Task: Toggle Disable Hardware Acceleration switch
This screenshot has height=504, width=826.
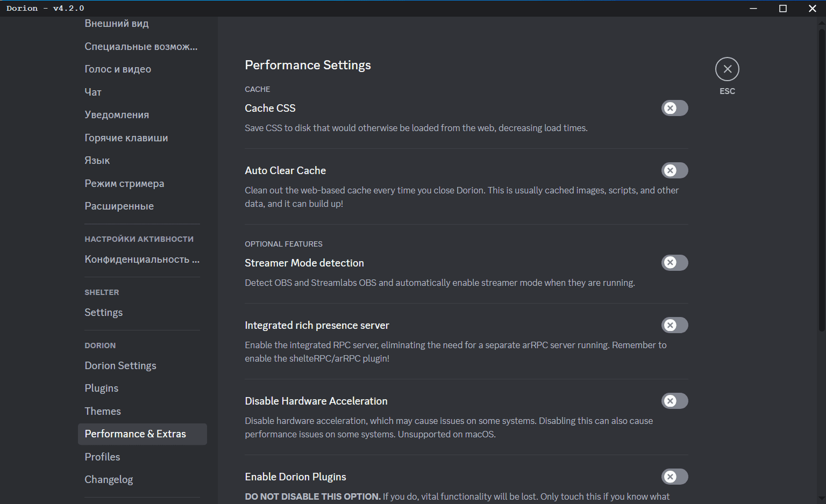Action: (x=674, y=401)
